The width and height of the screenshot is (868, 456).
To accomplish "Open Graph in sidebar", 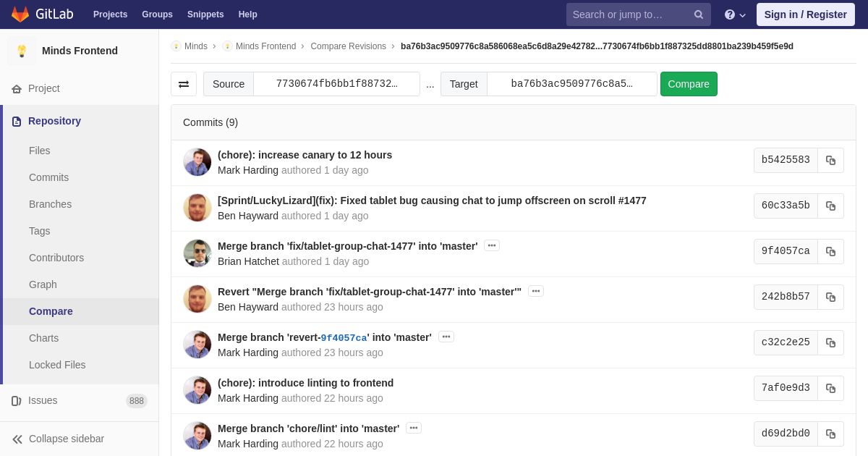I will [43, 284].
